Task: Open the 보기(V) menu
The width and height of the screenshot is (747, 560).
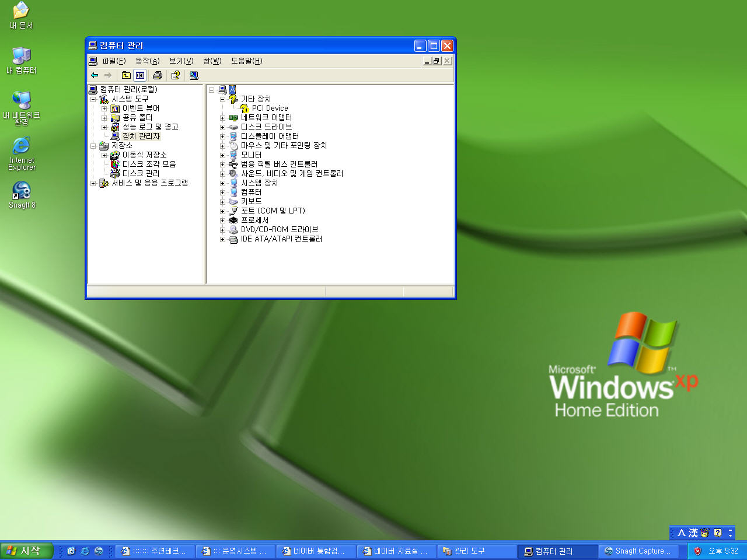Action: point(181,61)
